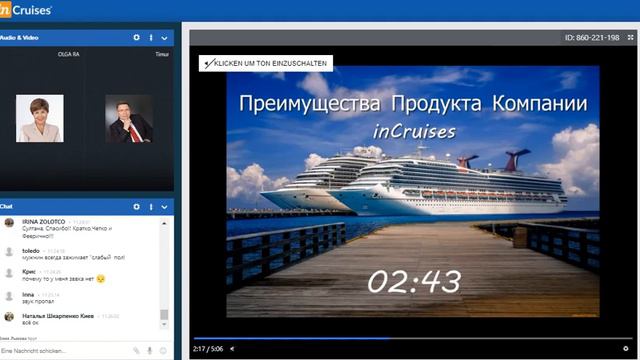Click toledo's chat avatar

pyautogui.click(x=9, y=252)
